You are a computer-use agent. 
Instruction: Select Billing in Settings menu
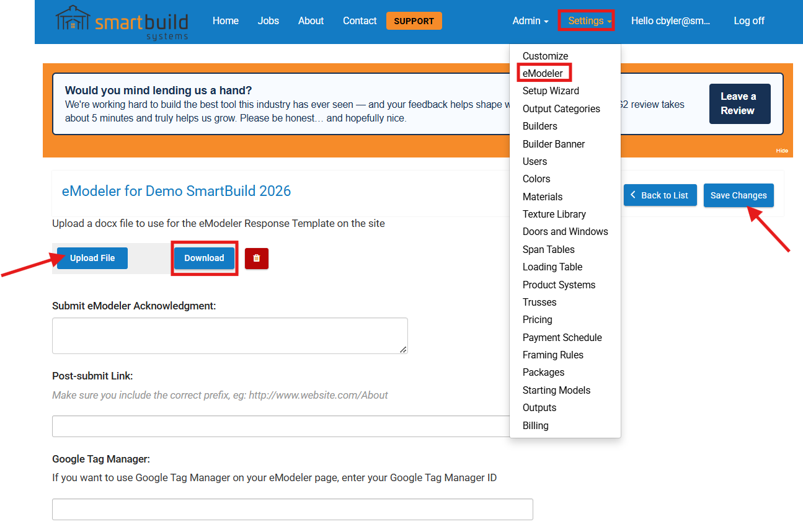tap(535, 425)
